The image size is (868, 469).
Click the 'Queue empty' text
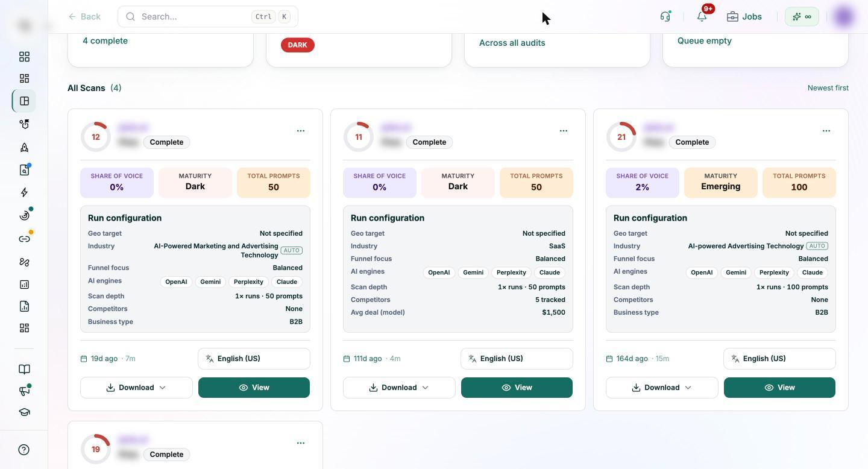(705, 41)
